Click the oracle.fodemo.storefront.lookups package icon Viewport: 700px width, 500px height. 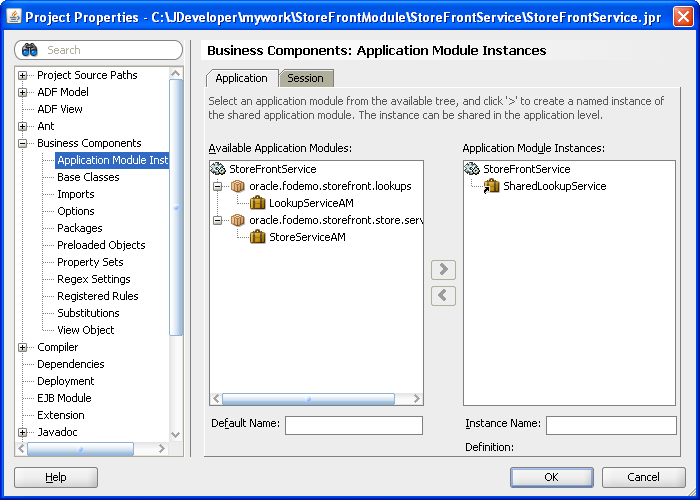(x=238, y=186)
